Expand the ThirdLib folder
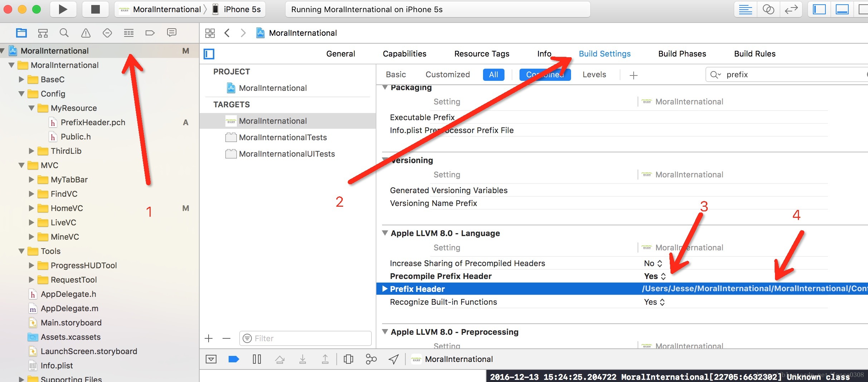 click(31, 151)
